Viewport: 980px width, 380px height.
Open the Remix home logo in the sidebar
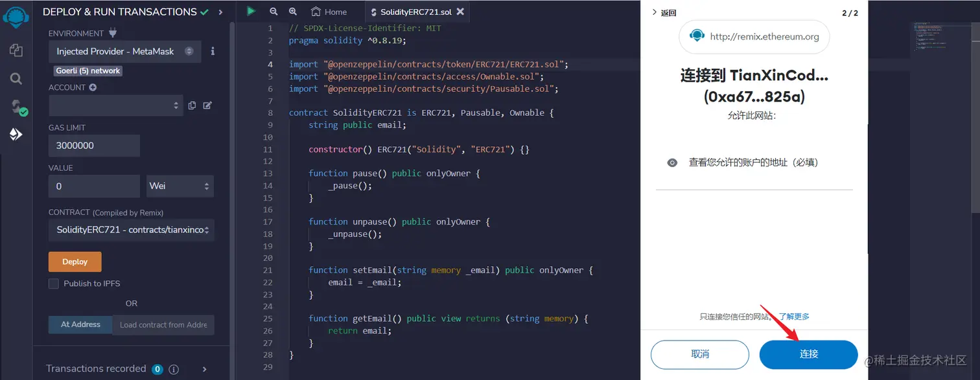tap(15, 16)
